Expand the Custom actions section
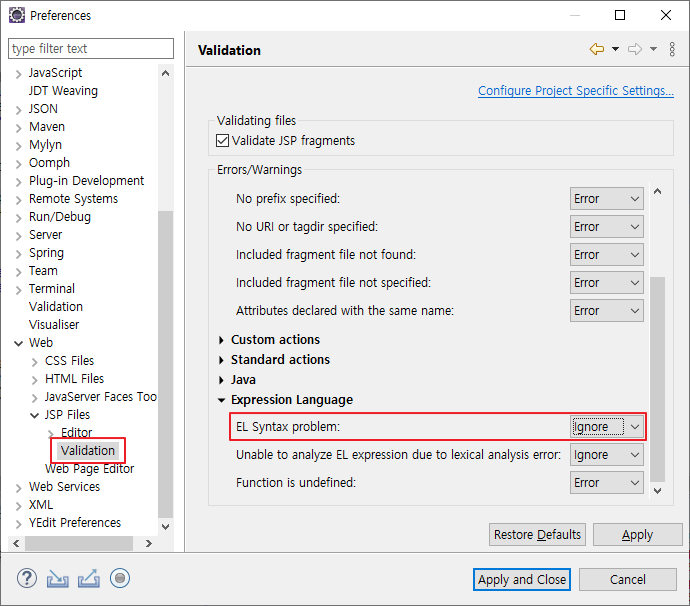The width and height of the screenshot is (690, 606). (222, 340)
